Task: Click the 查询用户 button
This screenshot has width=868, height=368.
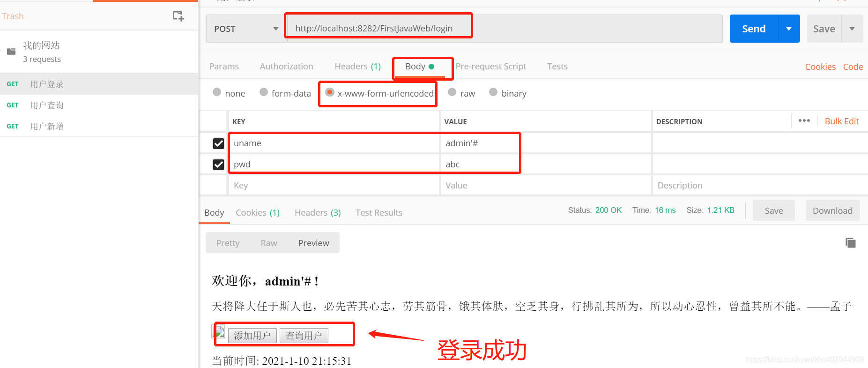Action: pyautogui.click(x=304, y=336)
